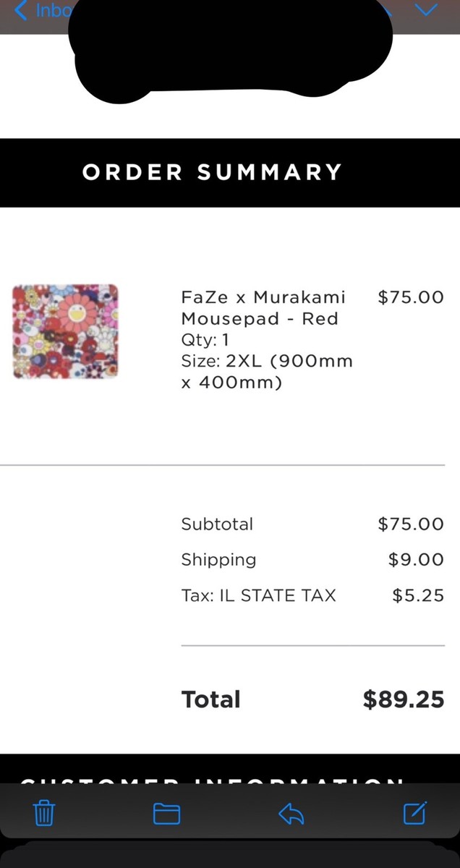
Task: Tap the Qty: 1 line
Action: [205, 339]
